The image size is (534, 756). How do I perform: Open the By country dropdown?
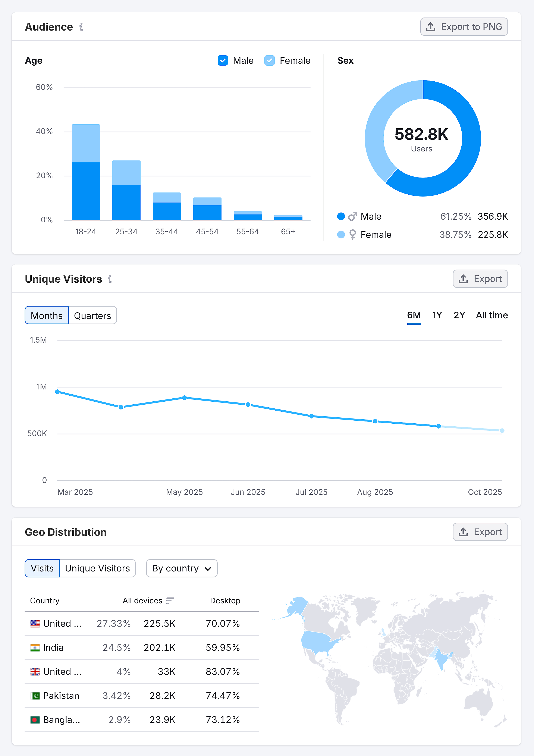pyautogui.click(x=181, y=568)
